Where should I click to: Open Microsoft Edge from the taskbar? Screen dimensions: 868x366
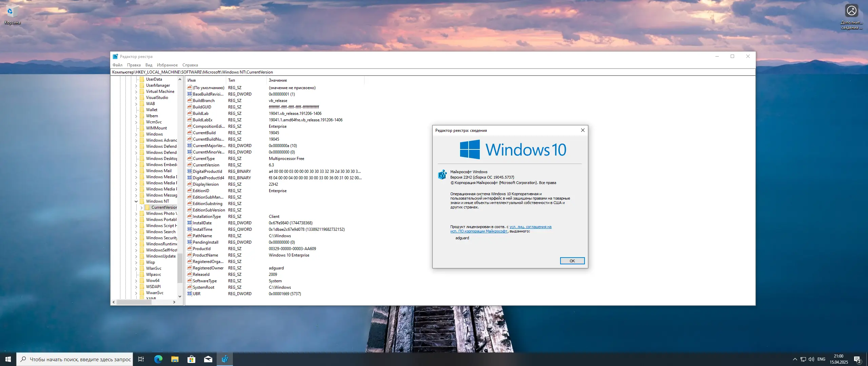point(158,359)
